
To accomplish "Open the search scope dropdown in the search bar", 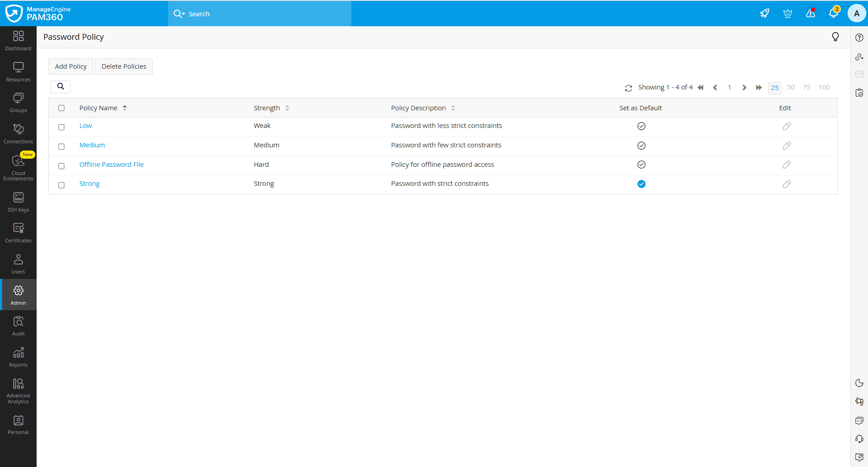I will 183,14.
